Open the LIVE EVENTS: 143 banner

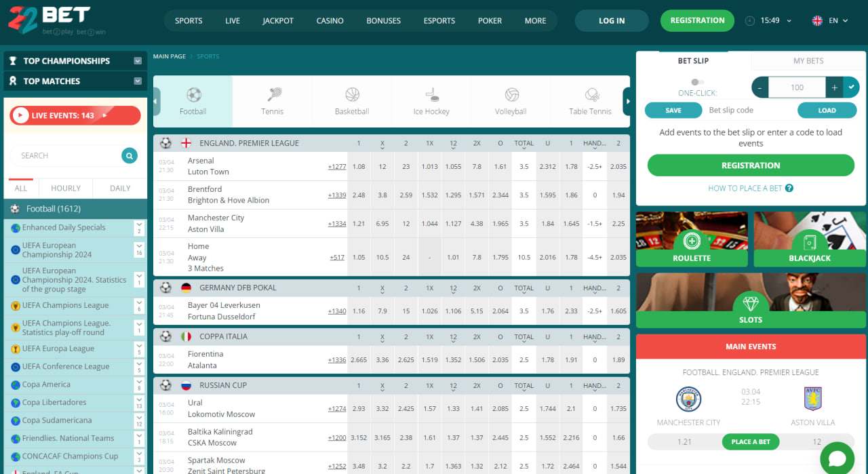75,116
